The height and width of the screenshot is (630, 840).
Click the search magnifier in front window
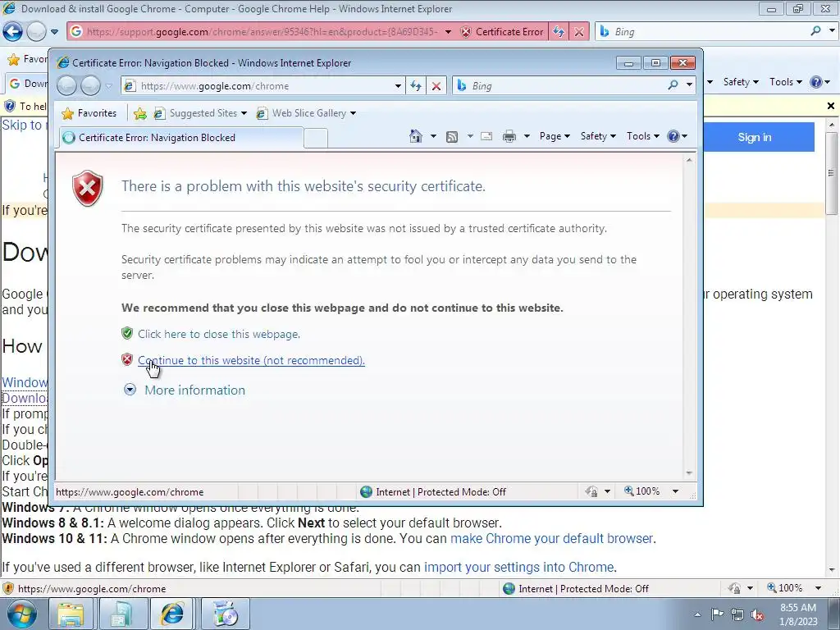point(673,85)
